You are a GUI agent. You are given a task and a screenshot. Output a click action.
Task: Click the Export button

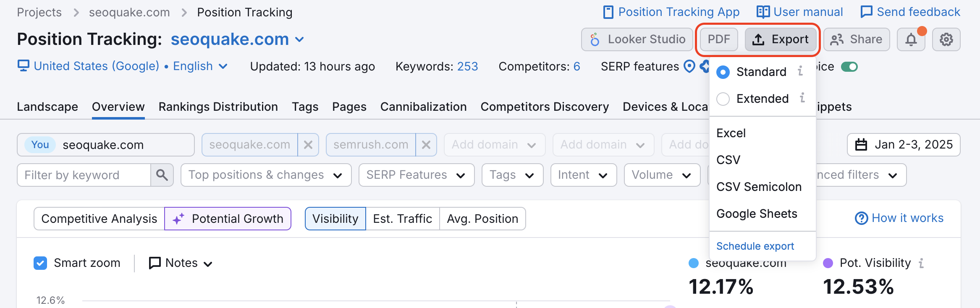[781, 39]
